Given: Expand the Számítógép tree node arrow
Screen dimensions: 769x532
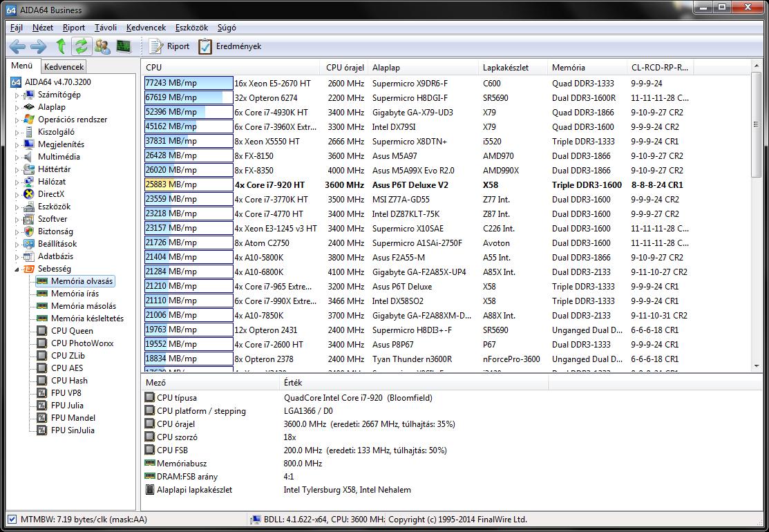Looking at the screenshot, I should [x=17, y=95].
